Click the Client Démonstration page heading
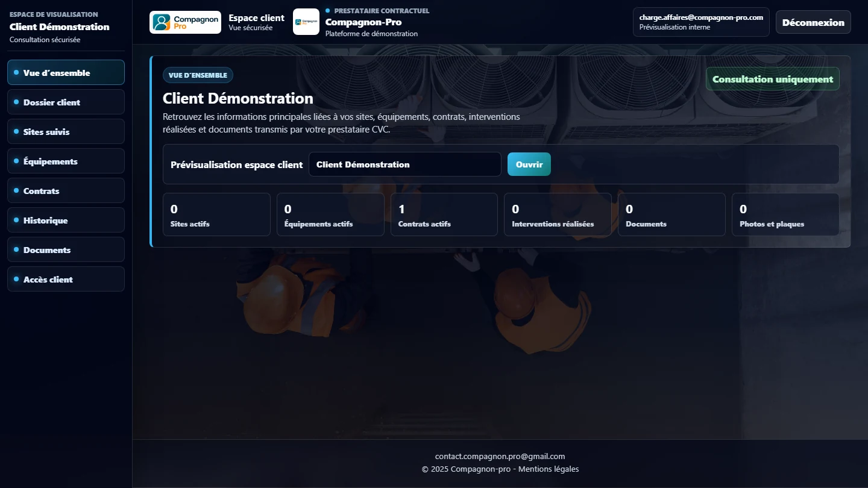 (238, 98)
